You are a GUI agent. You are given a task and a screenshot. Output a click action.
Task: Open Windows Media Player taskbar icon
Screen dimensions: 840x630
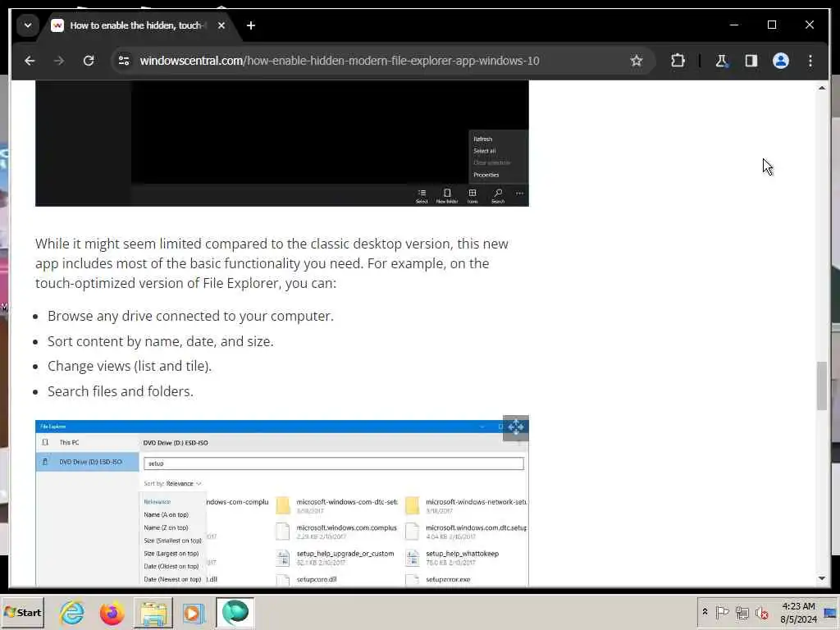click(x=194, y=612)
